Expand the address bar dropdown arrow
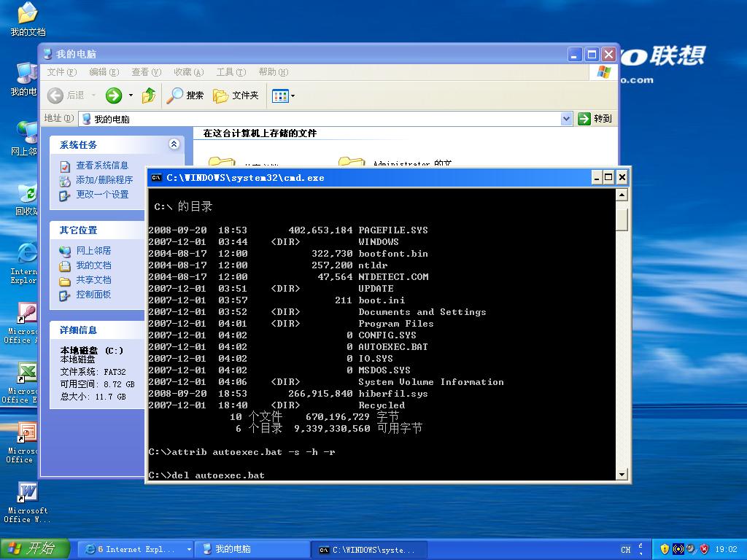747x560 pixels. pos(567,119)
